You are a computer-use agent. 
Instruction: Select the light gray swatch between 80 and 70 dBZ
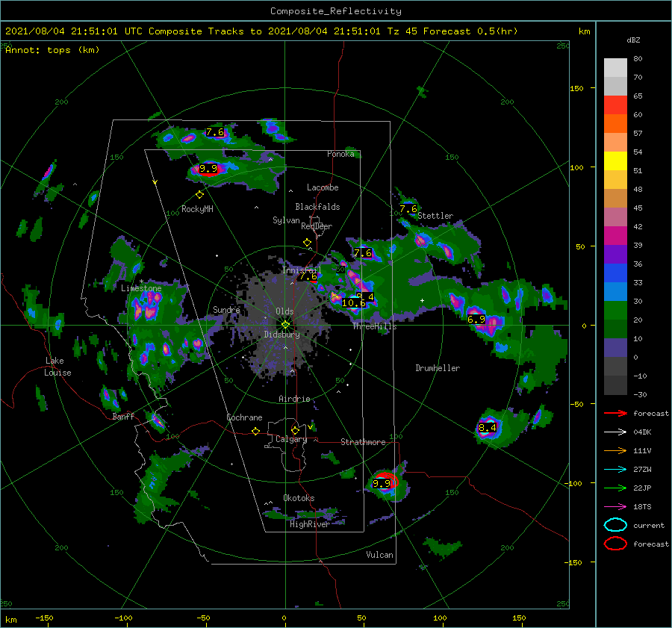pos(615,68)
